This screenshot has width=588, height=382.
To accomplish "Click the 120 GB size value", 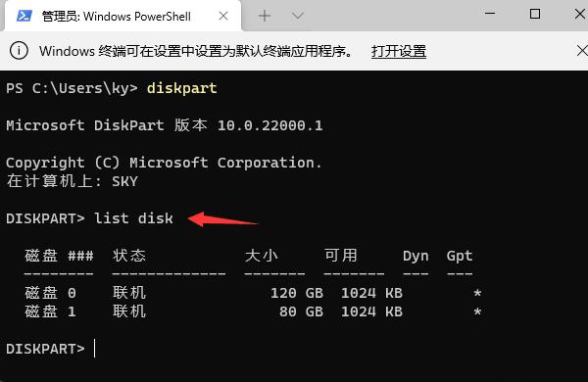I will point(297,293).
